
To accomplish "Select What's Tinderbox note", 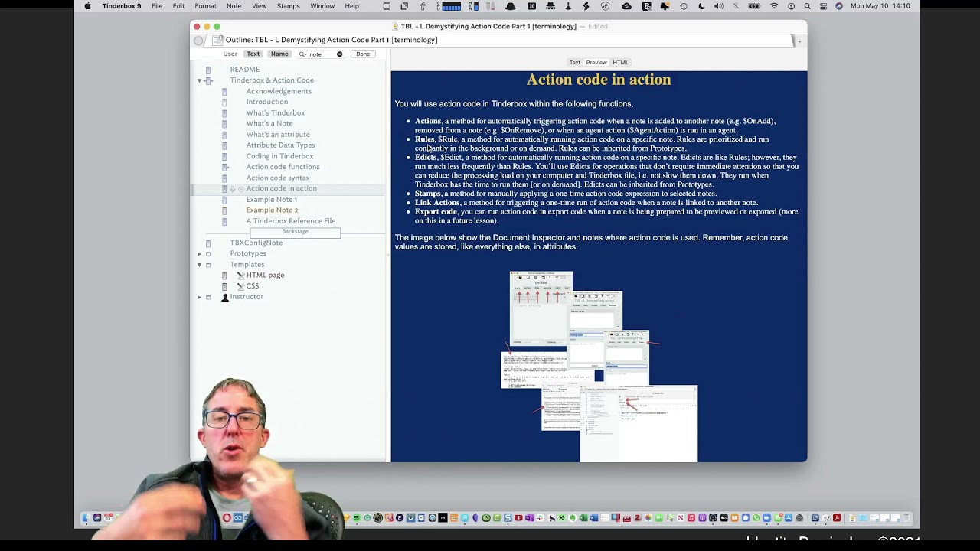I will point(276,113).
